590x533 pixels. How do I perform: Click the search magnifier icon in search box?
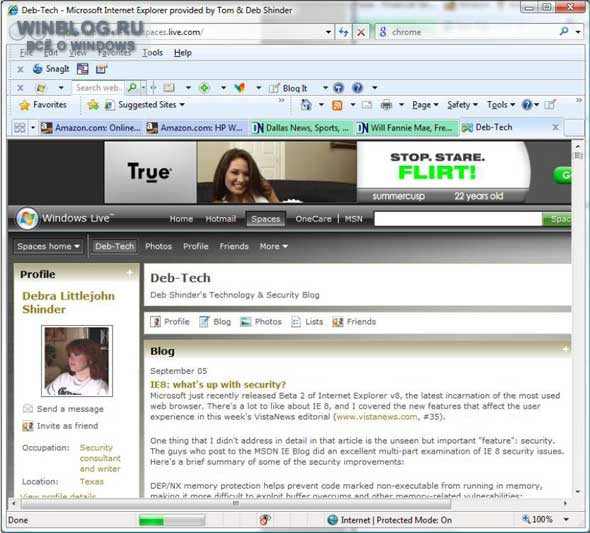(564, 32)
